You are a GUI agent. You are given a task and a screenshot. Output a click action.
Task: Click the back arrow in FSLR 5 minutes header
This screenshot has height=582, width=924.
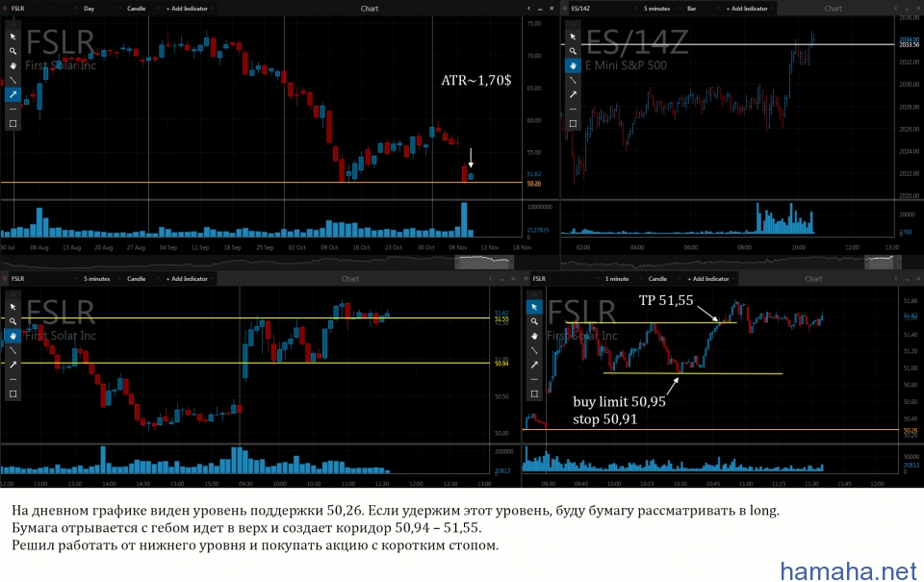490,279
